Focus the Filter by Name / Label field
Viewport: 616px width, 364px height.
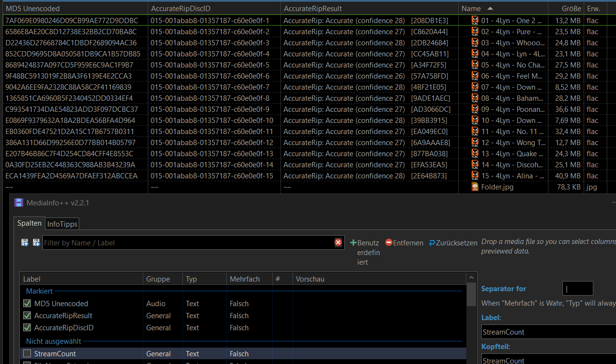187,243
